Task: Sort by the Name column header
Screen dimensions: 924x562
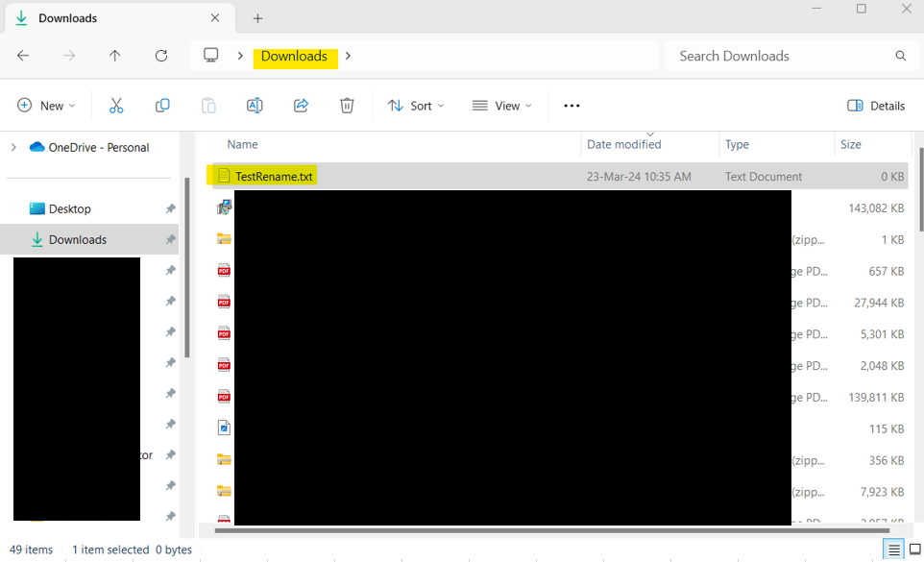Action: (242, 144)
